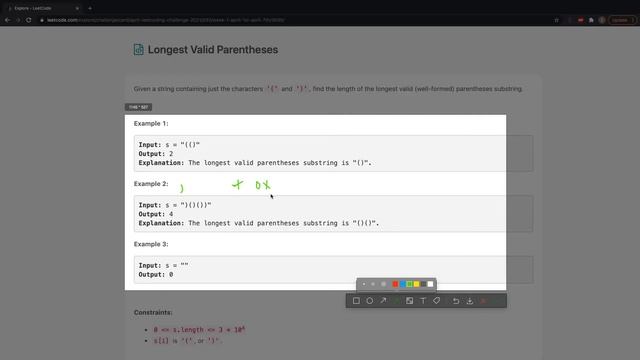The height and width of the screenshot is (360, 640).
Task: Click the Longest Valid Parentheses title
Action: 213,50
